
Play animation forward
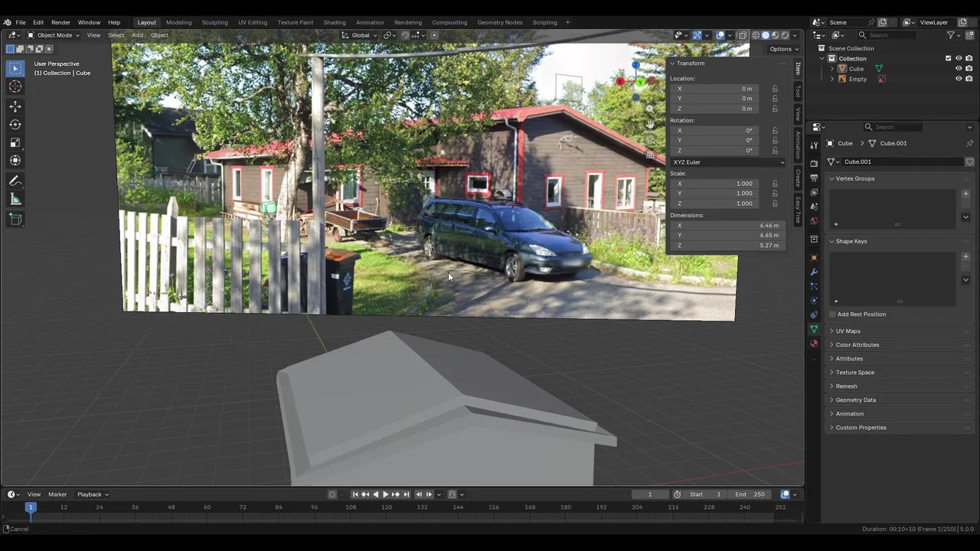coord(385,494)
